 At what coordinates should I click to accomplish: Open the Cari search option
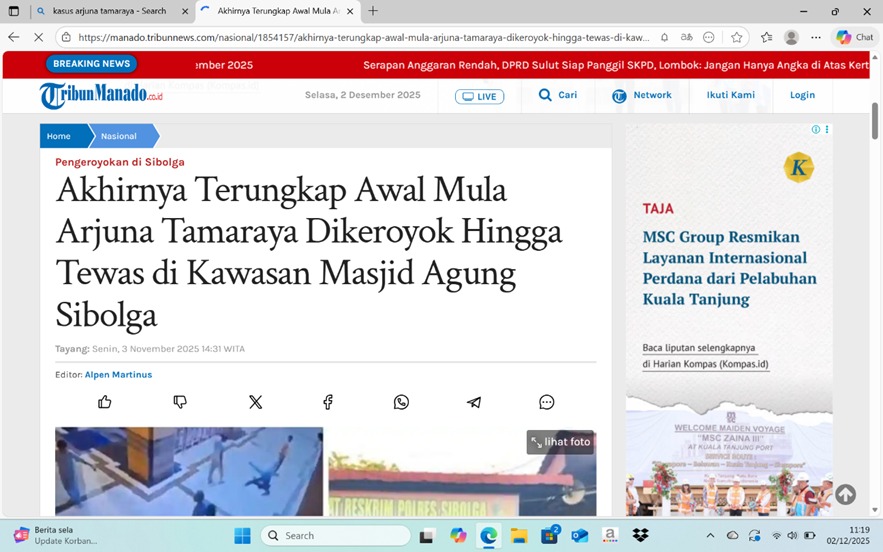(x=557, y=95)
